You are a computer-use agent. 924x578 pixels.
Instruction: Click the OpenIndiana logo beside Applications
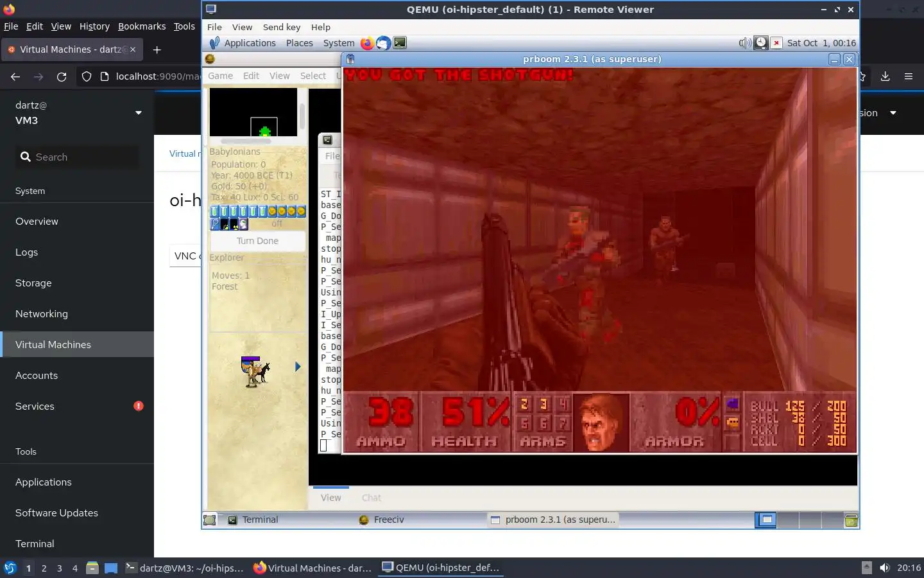(x=214, y=43)
